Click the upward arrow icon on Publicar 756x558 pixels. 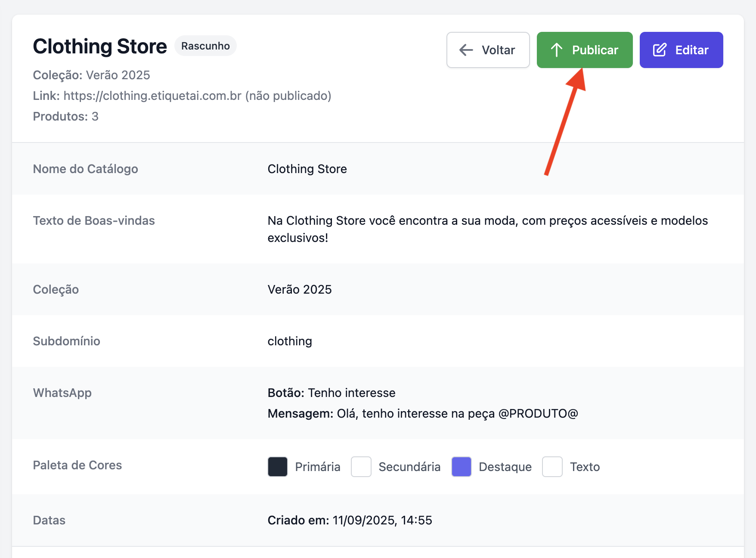(x=557, y=50)
